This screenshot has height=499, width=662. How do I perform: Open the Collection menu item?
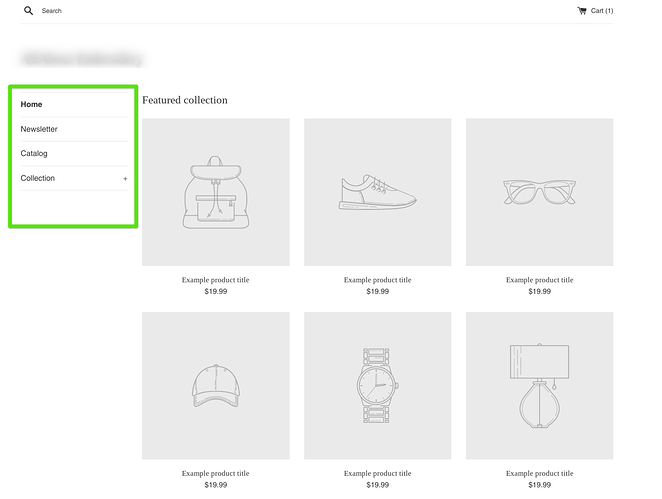(x=38, y=178)
